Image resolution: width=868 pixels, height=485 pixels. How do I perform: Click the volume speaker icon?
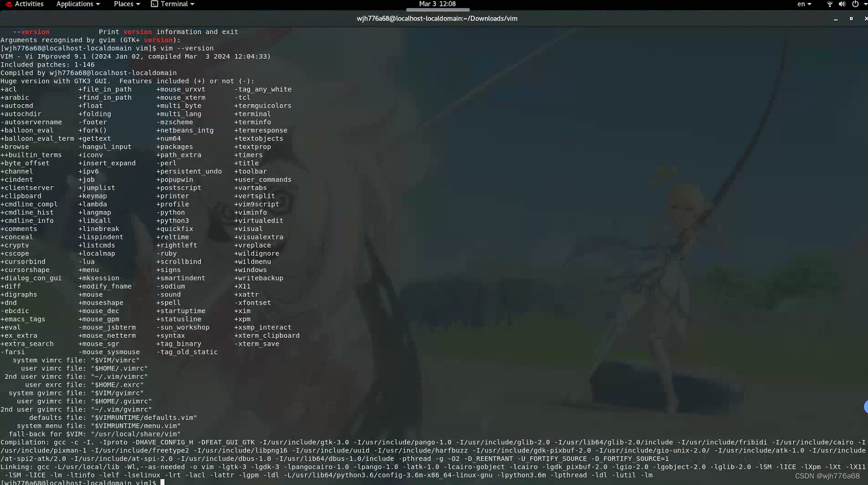(842, 4)
